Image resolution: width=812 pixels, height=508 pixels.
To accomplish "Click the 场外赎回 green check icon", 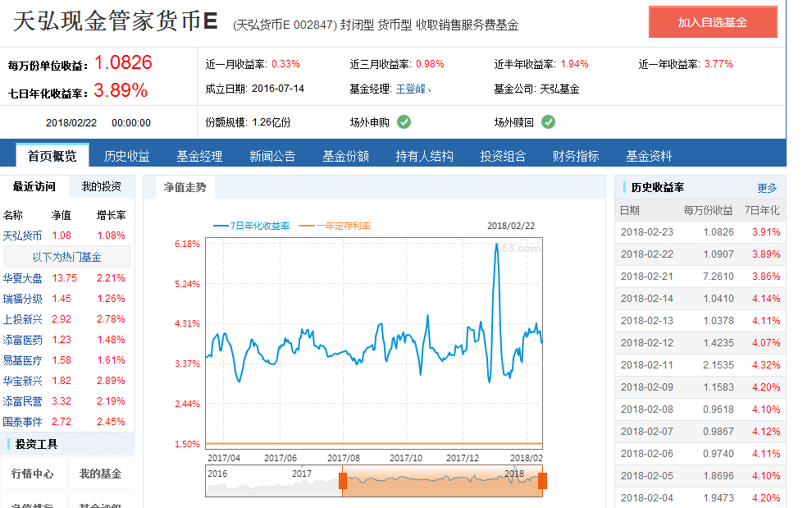I will (x=550, y=121).
